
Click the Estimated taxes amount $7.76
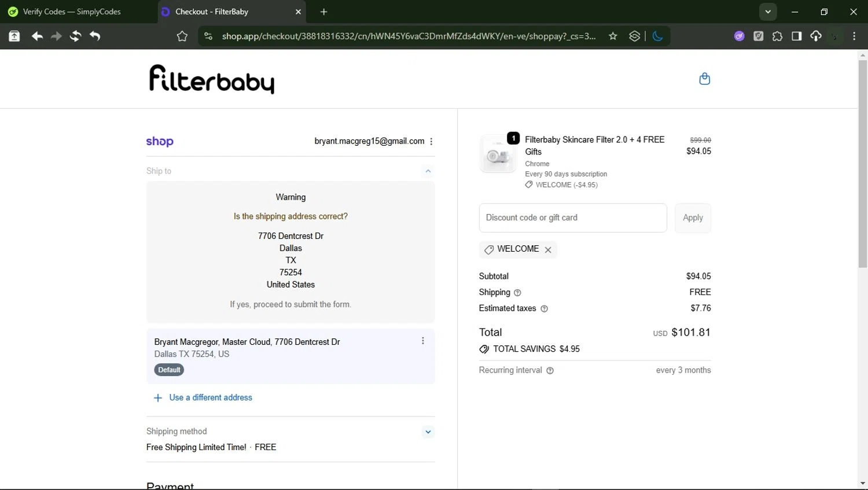tap(700, 308)
